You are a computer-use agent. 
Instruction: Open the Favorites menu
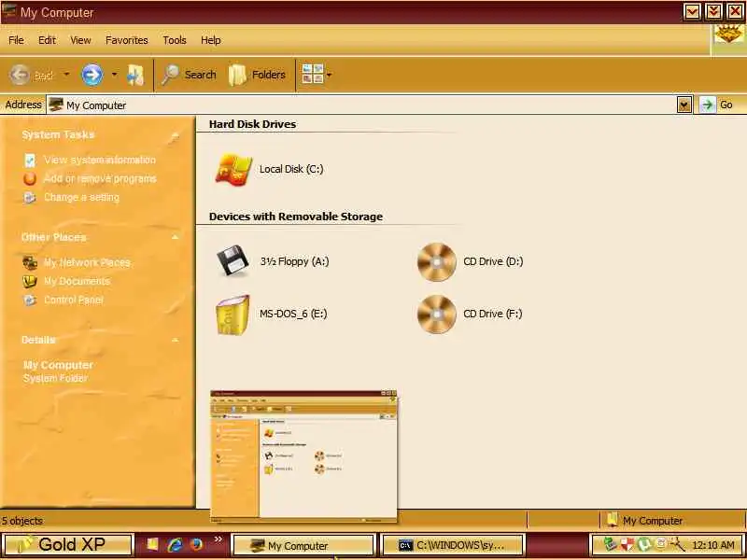coord(127,40)
